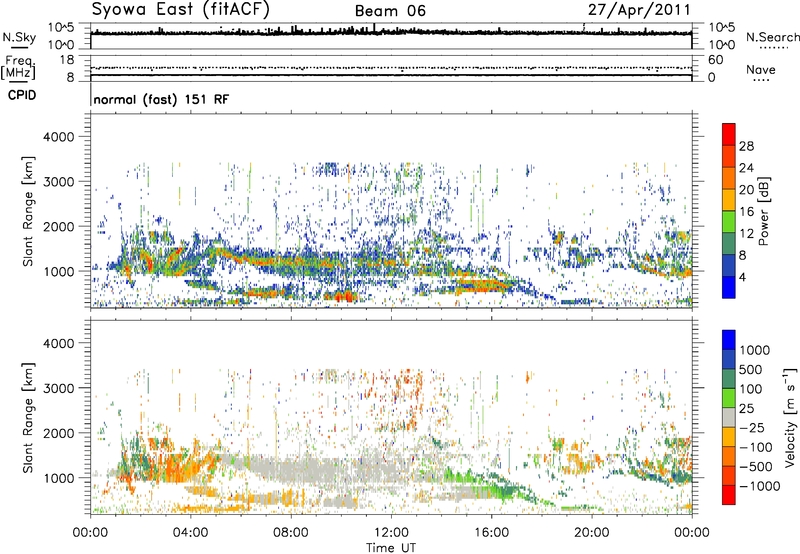The width and height of the screenshot is (800, 554).
Task: Click the "Beam 06" heading
Action: click(390, 11)
